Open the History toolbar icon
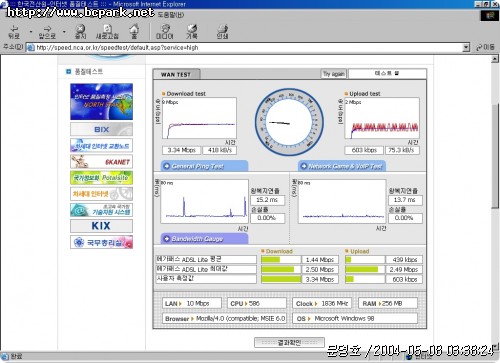 coord(192,32)
